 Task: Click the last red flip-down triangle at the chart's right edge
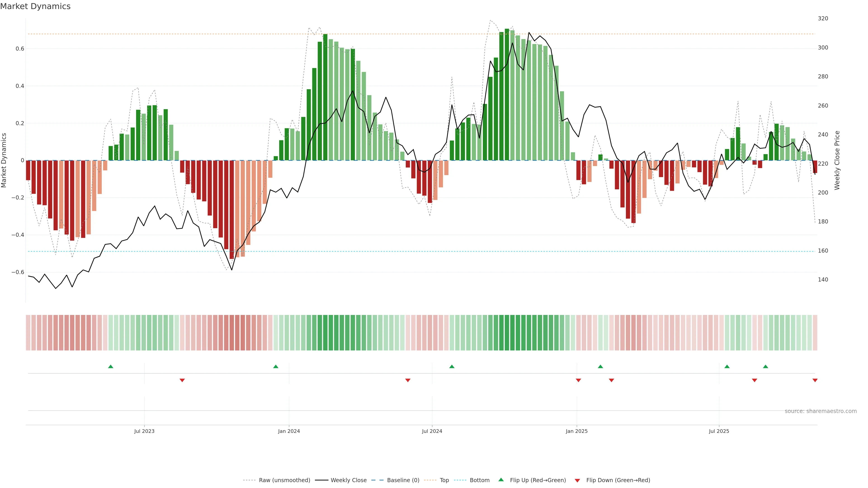point(815,380)
